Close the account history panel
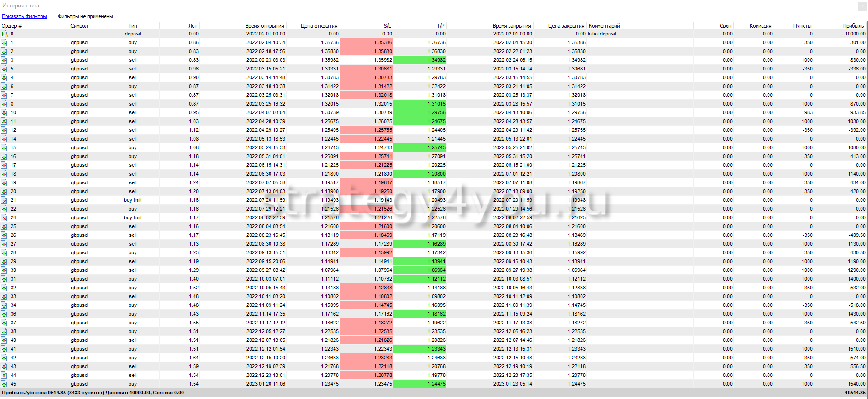This screenshot has width=868, height=399. coord(862,6)
